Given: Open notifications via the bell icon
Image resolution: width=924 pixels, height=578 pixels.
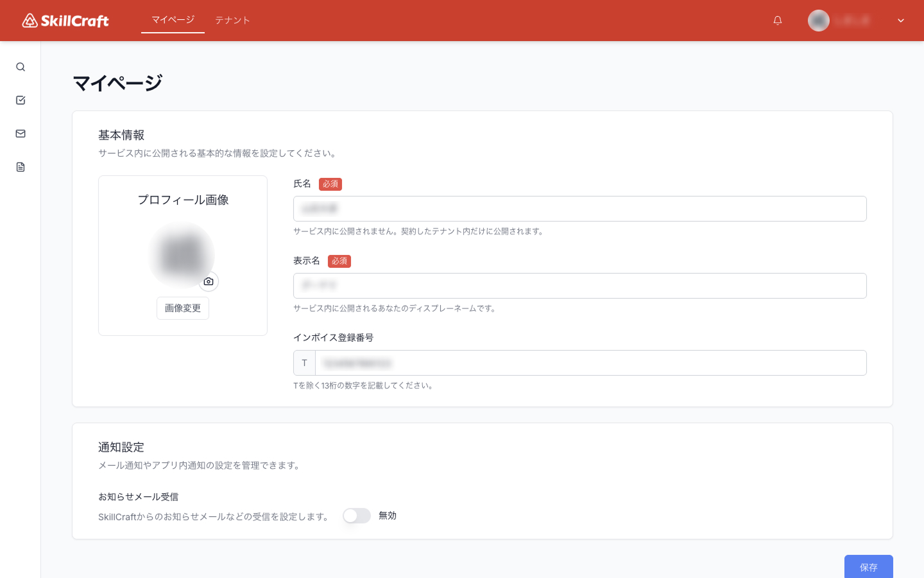Looking at the screenshot, I should (777, 20).
